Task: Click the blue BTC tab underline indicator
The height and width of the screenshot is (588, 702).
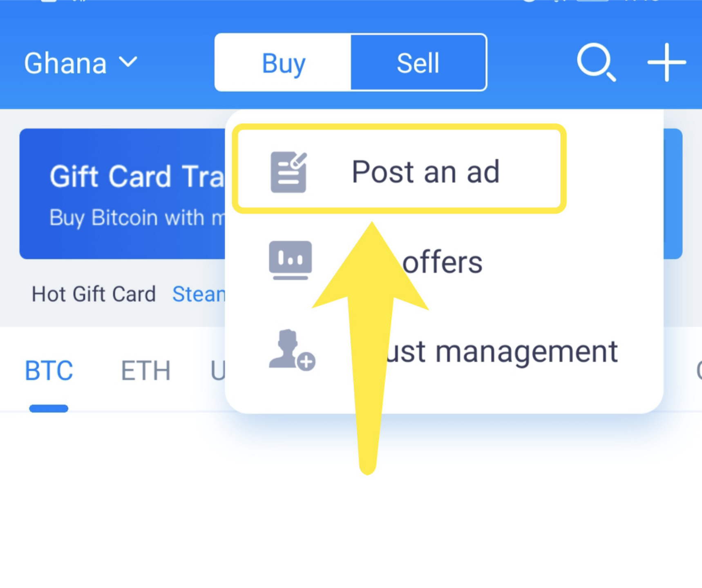Action: tap(49, 408)
